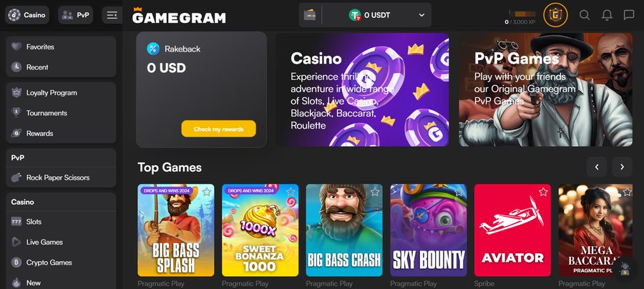This screenshot has height=289, width=644.
Task: Switch to the PvP tab
Action: (x=76, y=15)
